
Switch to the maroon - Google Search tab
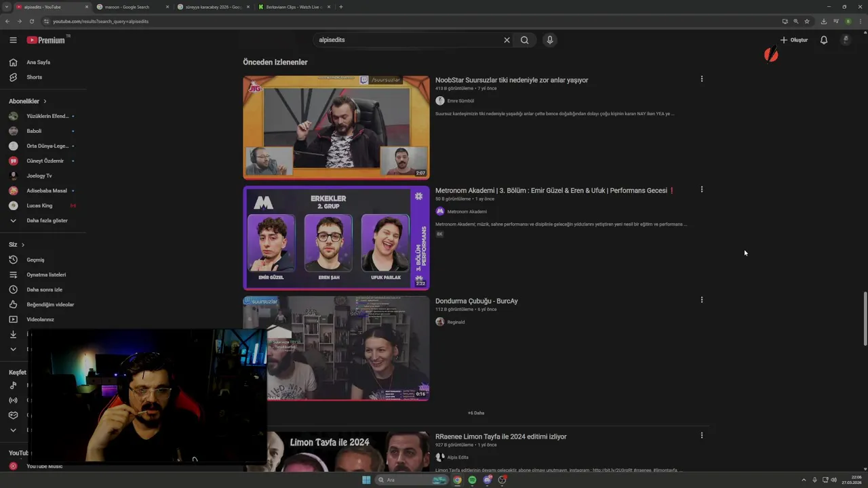click(x=132, y=7)
